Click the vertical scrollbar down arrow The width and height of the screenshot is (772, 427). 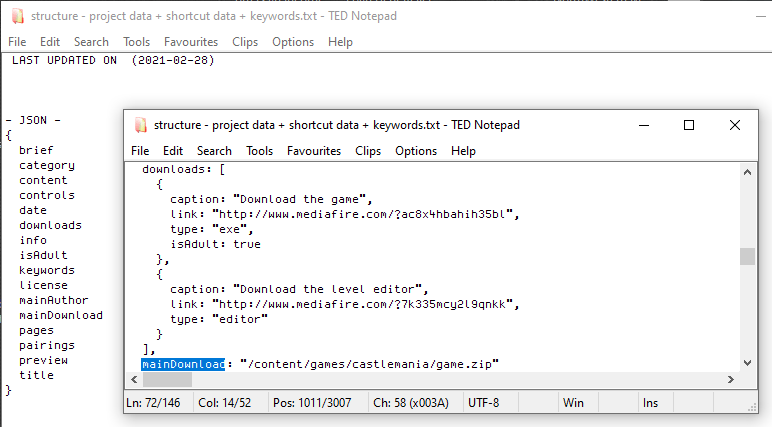tap(747, 363)
